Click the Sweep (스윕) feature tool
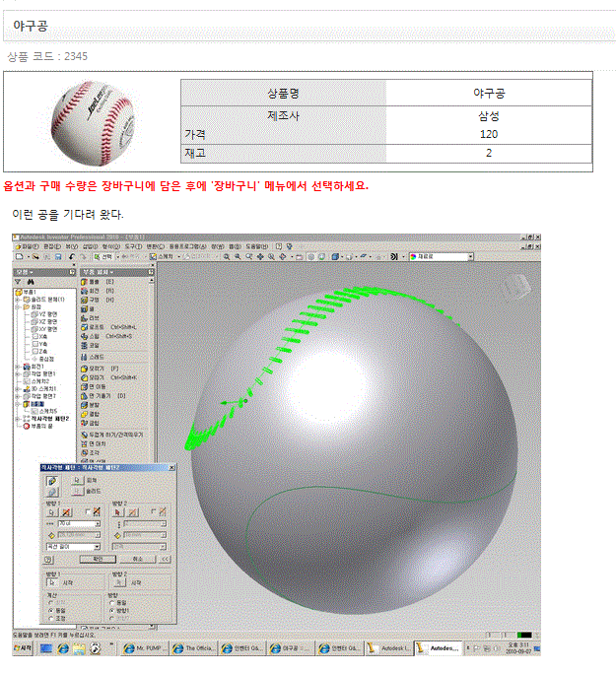616x674 pixels. coord(106,336)
